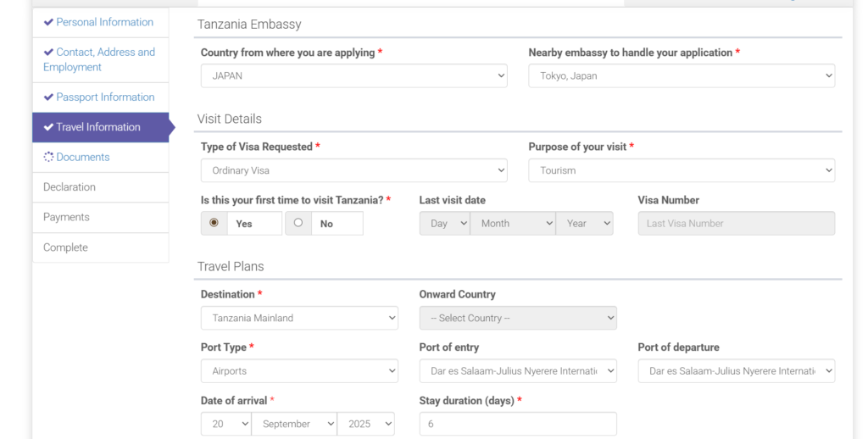This screenshot has width=868, height=439.
Task: Select the Yes first-visit radio button
Action: click(x=214, y=223)
